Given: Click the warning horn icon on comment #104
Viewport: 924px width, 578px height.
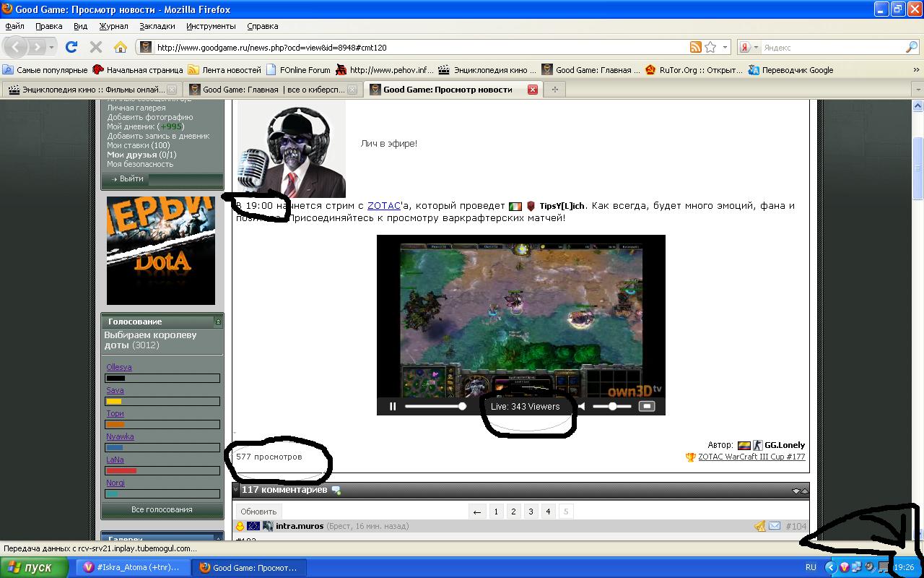Looking at the screenshot, I should [x=760, y=526].
